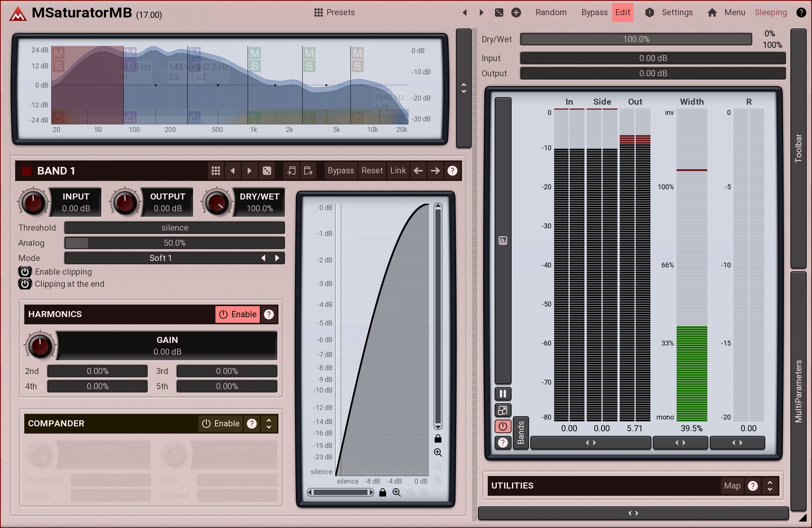Expand the Utilities panel arrows
Viewport: 812px width, 528px height.
(x=770, y=486)
